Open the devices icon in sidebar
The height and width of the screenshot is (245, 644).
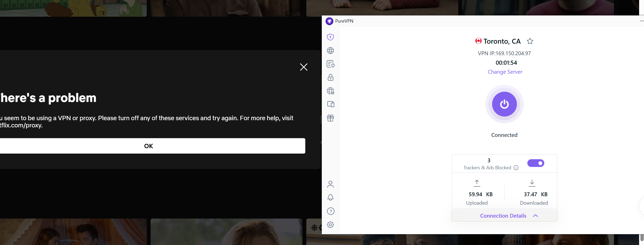click(330, 104)
